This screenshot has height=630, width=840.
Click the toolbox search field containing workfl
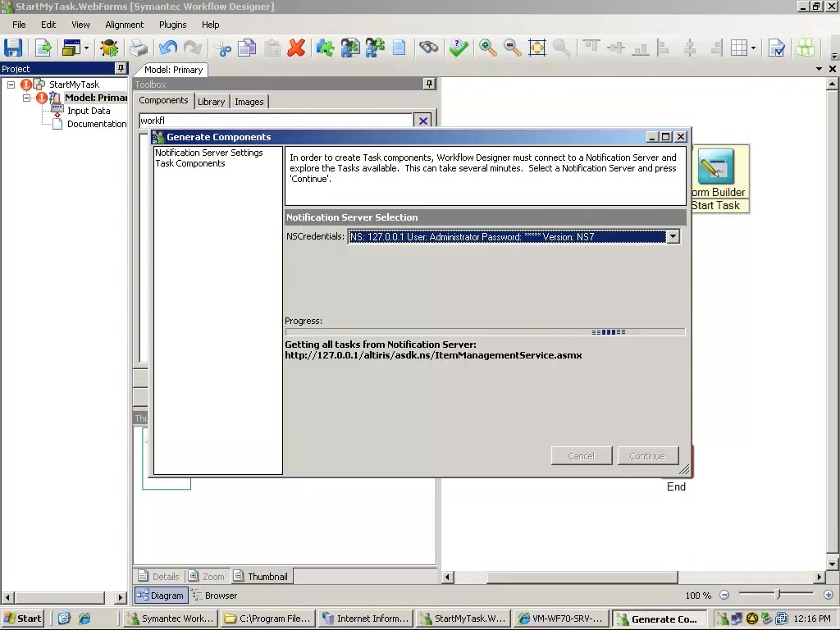pyautogui.click(x=276, y=121)
